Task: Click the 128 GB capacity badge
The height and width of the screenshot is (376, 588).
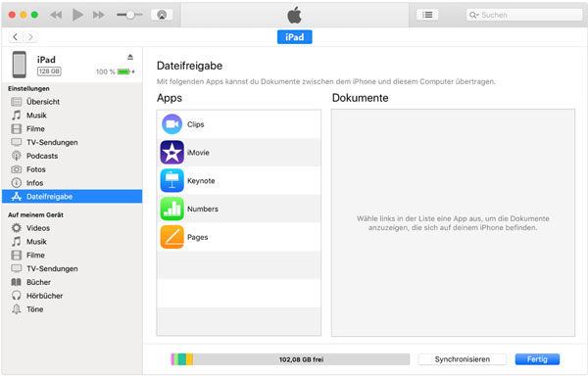Action: pos(49,71)
